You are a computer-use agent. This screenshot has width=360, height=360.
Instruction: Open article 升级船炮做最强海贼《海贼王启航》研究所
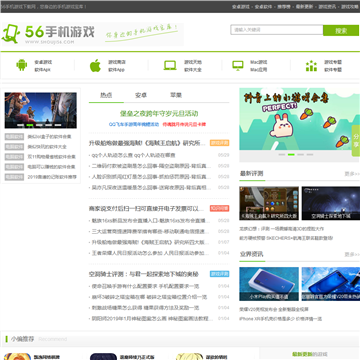(x=147, y=143)
